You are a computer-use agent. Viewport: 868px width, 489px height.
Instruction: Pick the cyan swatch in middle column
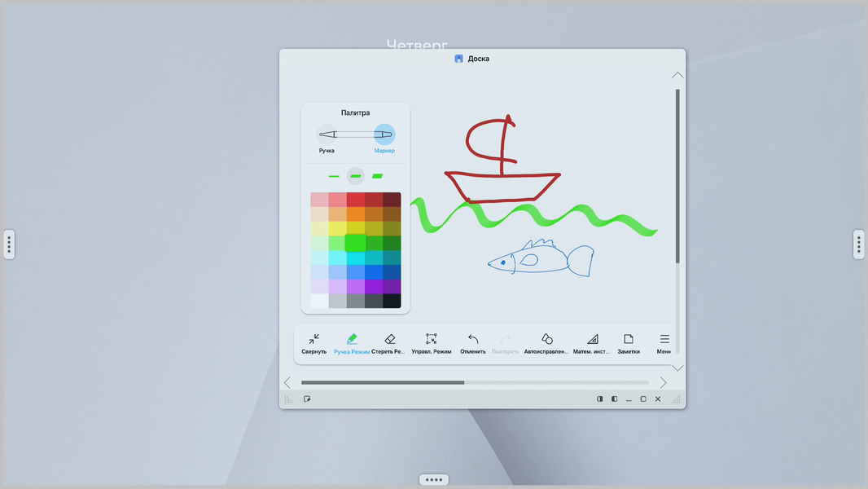point(355,258)
